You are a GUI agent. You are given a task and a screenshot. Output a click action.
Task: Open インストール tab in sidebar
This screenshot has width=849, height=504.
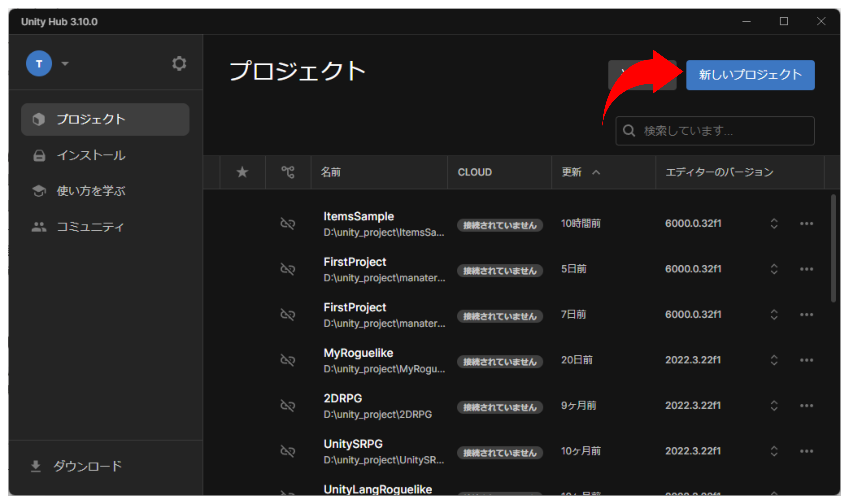(91, 155)
